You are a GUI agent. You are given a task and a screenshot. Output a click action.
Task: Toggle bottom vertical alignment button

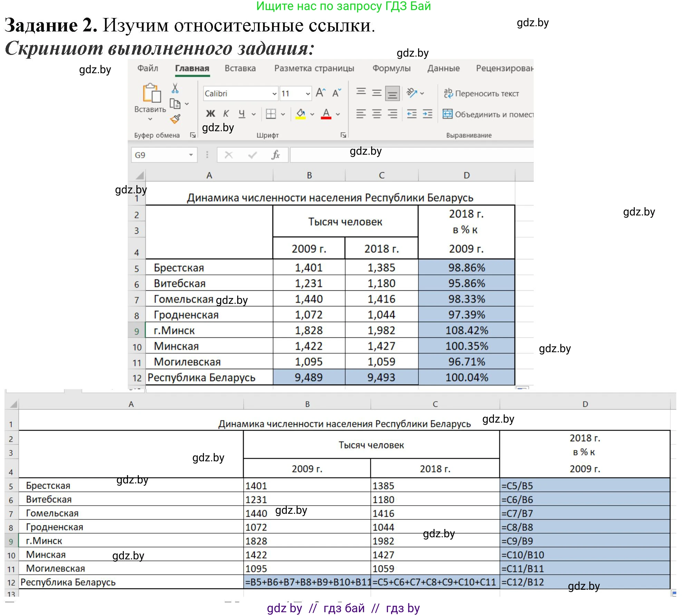click(392, 93)
